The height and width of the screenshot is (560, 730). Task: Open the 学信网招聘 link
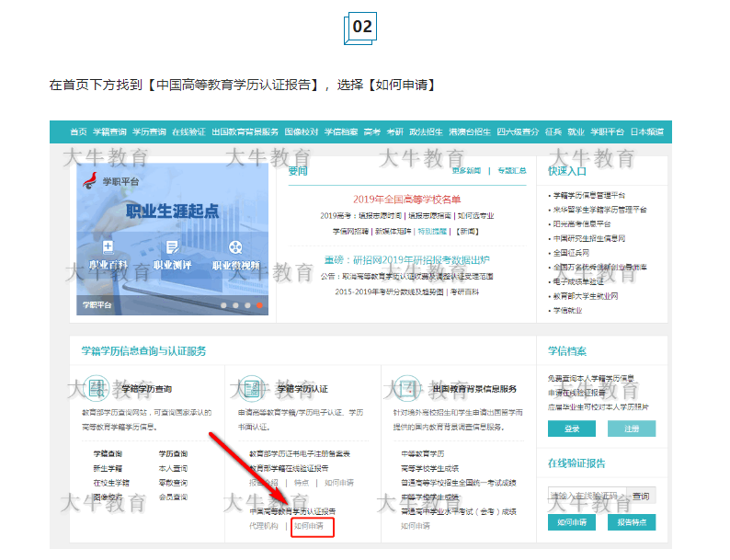350,231
